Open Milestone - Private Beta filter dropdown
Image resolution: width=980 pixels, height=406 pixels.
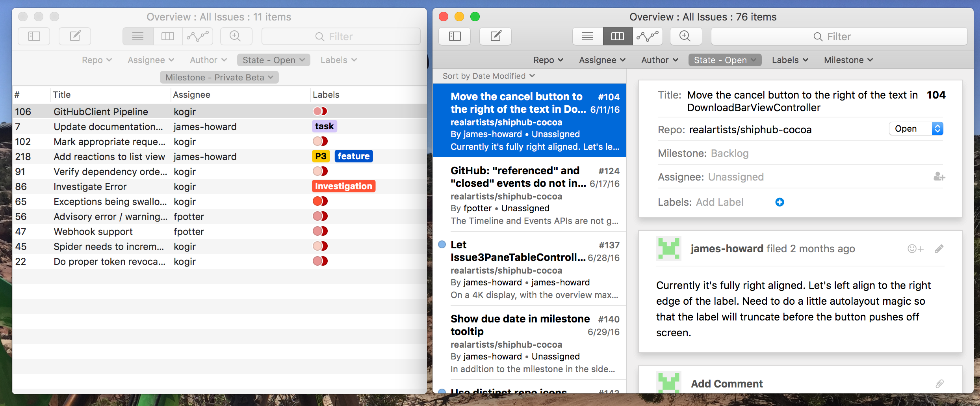pos(219,77)
